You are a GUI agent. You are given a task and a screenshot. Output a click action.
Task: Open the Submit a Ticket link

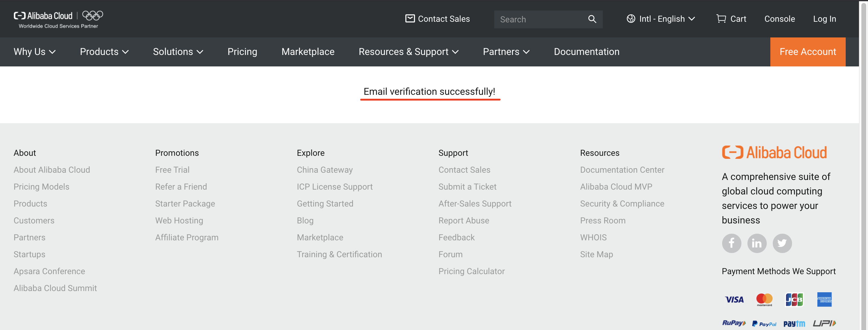tap(467, 187)
